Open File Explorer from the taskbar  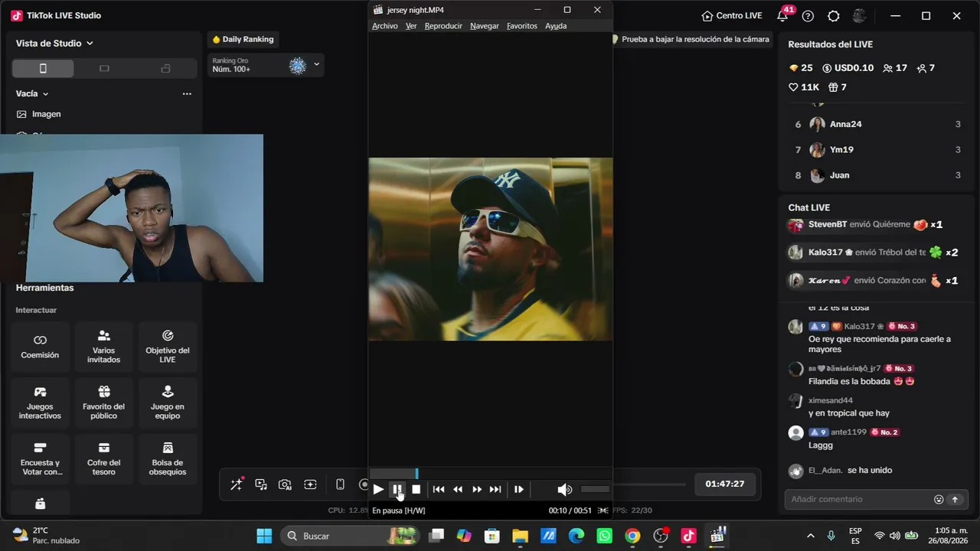tap(520, 536)
